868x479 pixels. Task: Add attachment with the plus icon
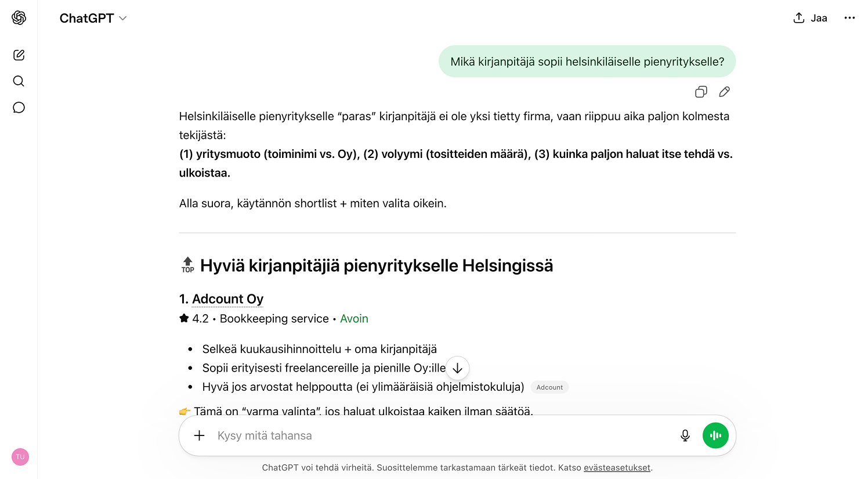tap(199, 435)
